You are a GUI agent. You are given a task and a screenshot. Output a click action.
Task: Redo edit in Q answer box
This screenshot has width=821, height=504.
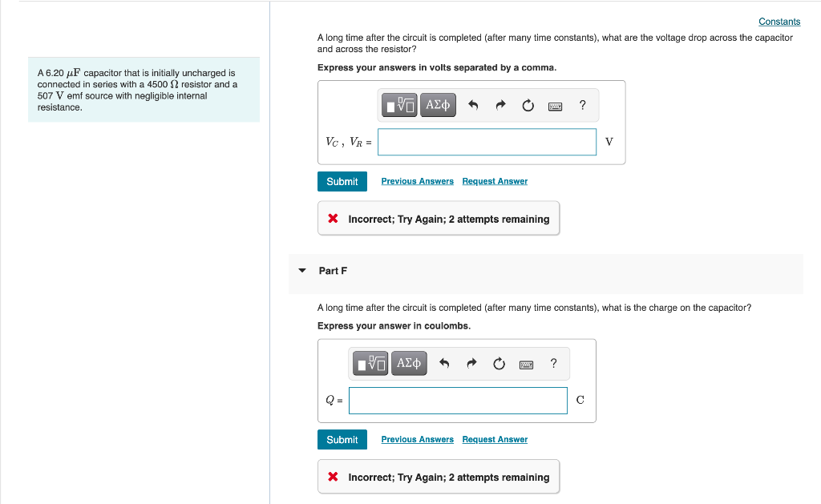pyautogui.click(x=471, y=363)
